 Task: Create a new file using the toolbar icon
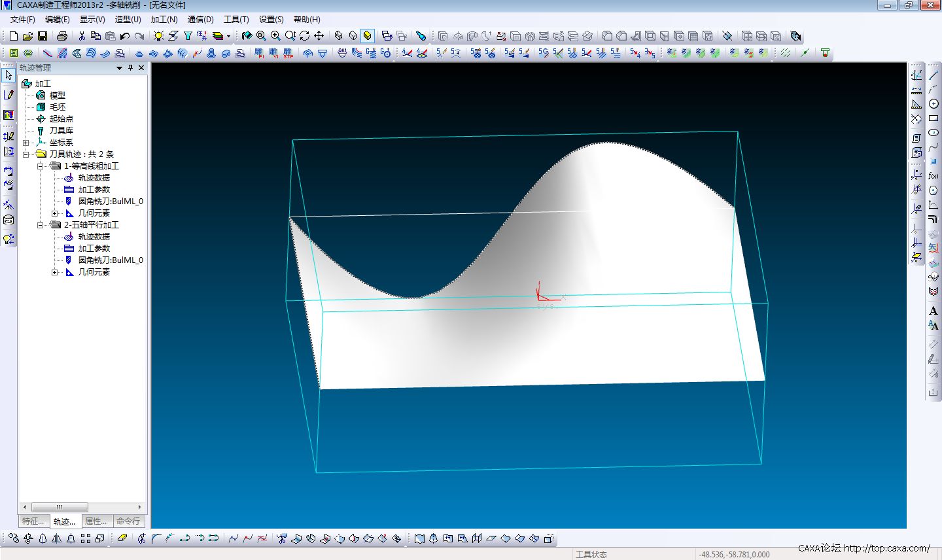pos(13,36)
